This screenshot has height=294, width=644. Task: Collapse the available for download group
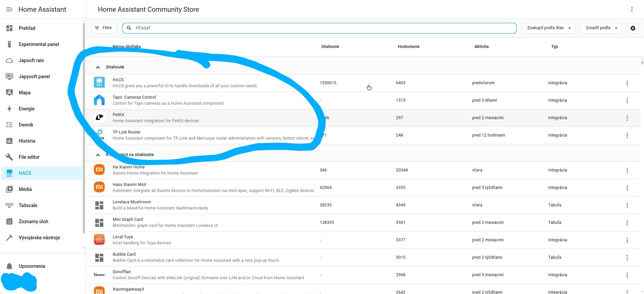tap(98, 155)
